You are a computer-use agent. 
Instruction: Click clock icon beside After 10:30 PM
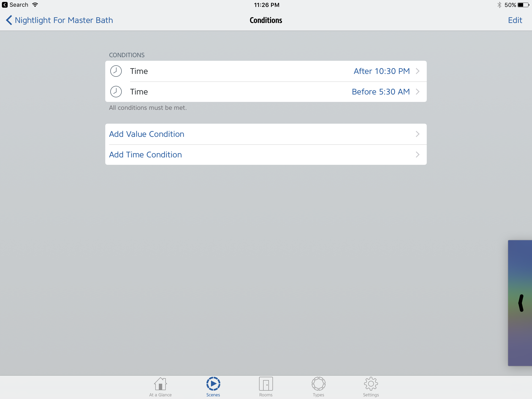pyautogui.click(x=116, y=71)
